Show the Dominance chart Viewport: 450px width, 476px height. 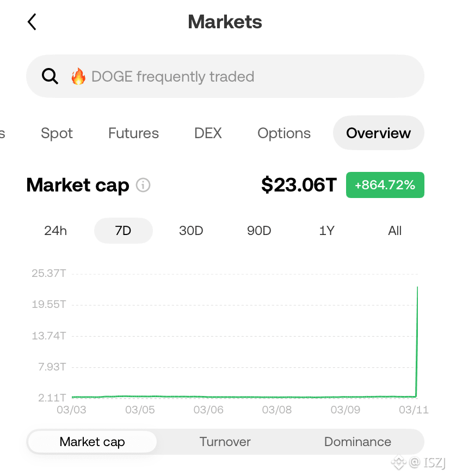tap(357, 442)
